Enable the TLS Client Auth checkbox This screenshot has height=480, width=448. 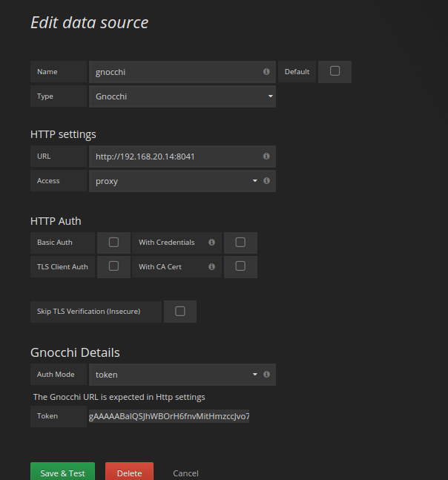[x=113, y=266]
